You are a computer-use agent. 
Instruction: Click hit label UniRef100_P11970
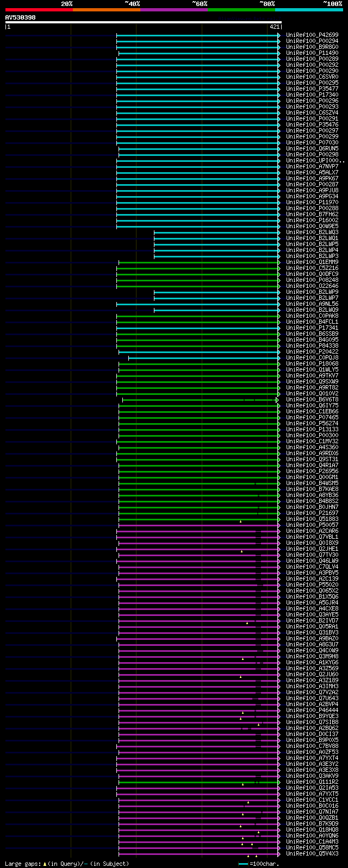click(312, 202)
